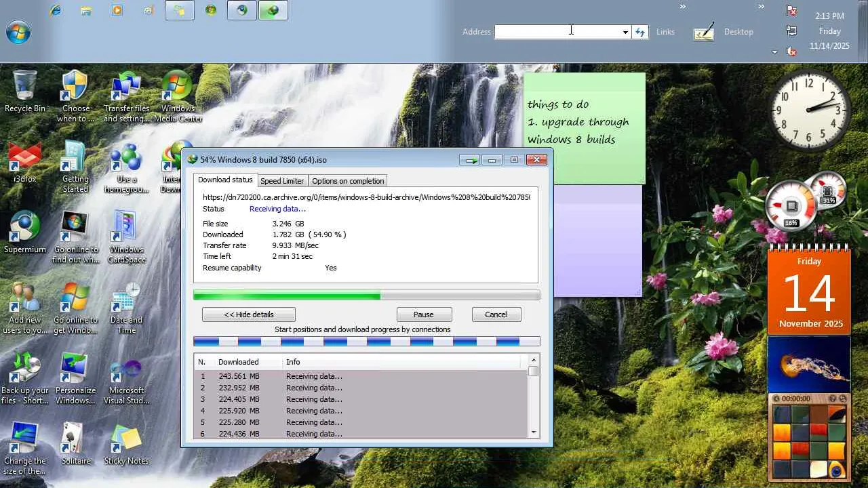Select the Go online to find out shortcut
The image size is (868, 488).
point(76,237)
